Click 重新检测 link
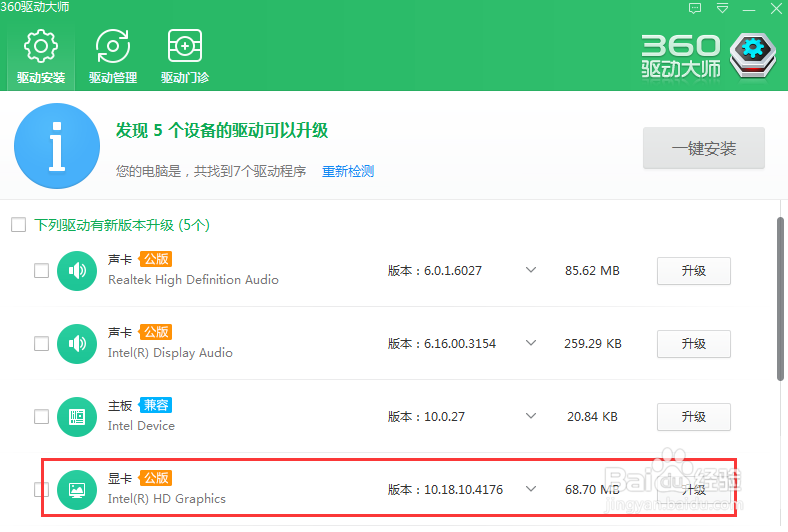This screenshot has height=532, width=788. 348,171
